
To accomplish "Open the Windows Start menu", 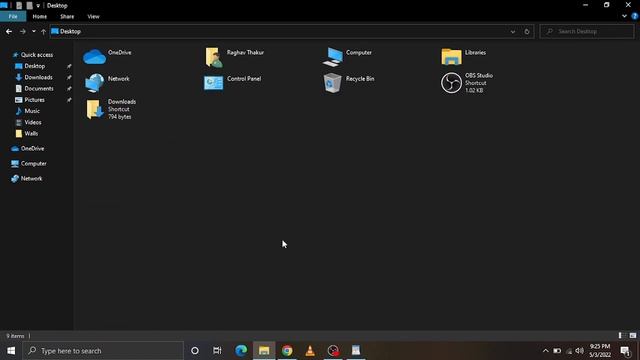I will click(x=11, y=351).
